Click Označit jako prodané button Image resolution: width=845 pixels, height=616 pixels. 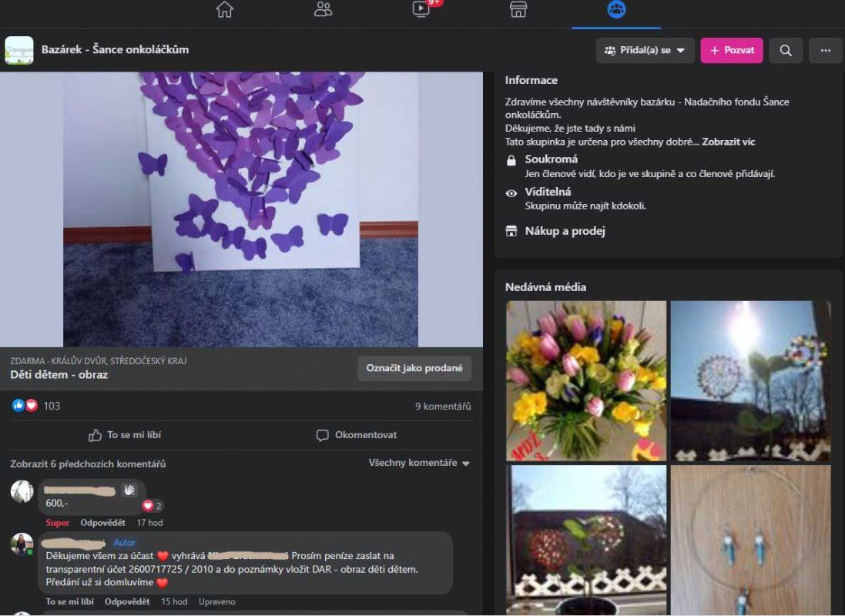coord(414,368)
